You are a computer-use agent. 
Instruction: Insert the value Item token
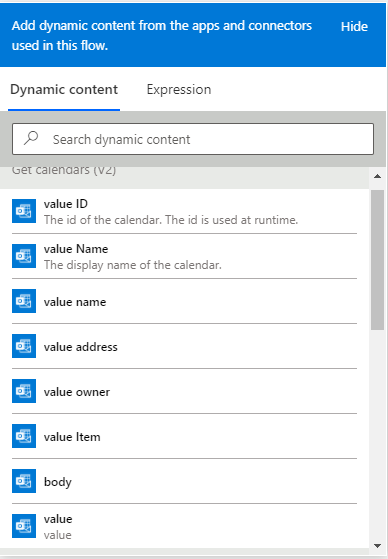pos(184,436)
